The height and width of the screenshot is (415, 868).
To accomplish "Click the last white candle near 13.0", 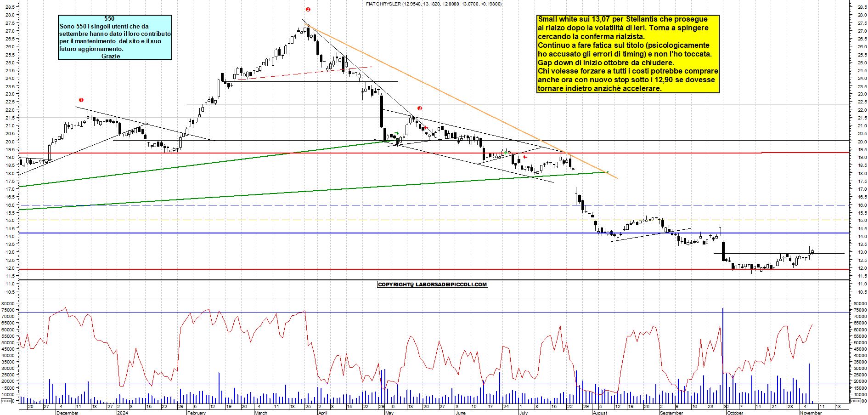I will pos(812,251).
